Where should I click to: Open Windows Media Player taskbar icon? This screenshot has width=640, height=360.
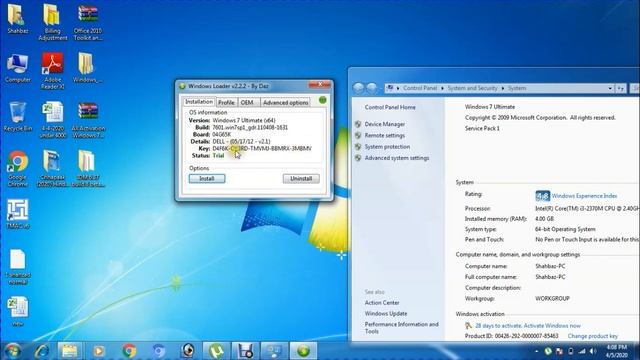click(x=98, y=351)
